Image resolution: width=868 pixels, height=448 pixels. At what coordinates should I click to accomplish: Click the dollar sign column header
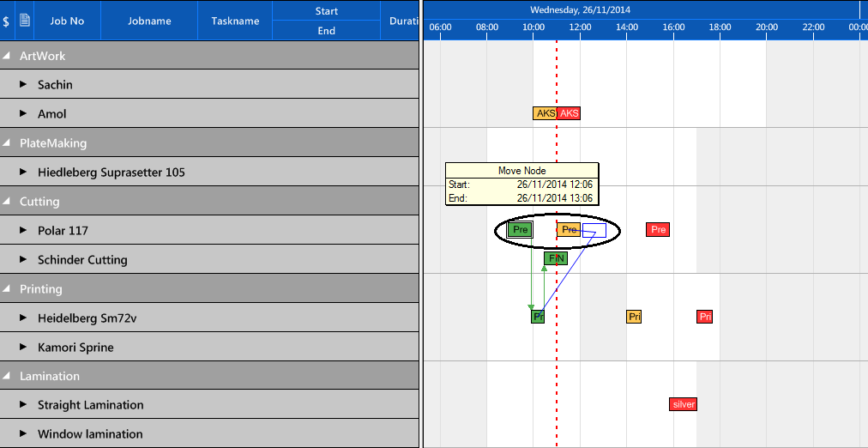coord(5,21)
